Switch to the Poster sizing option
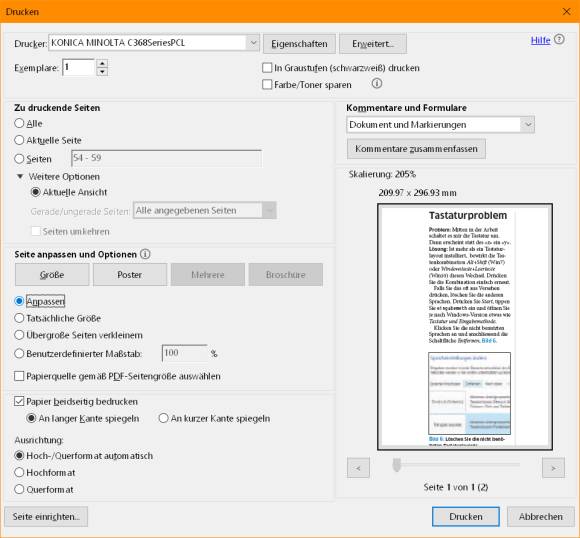580x538 pixels. coord(130,275)
